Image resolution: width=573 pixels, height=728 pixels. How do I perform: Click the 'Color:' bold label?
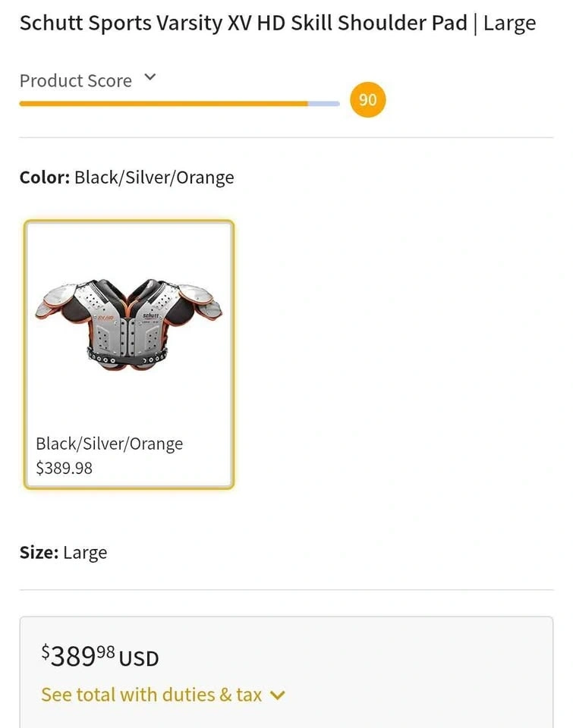click(x=45, y=177)
